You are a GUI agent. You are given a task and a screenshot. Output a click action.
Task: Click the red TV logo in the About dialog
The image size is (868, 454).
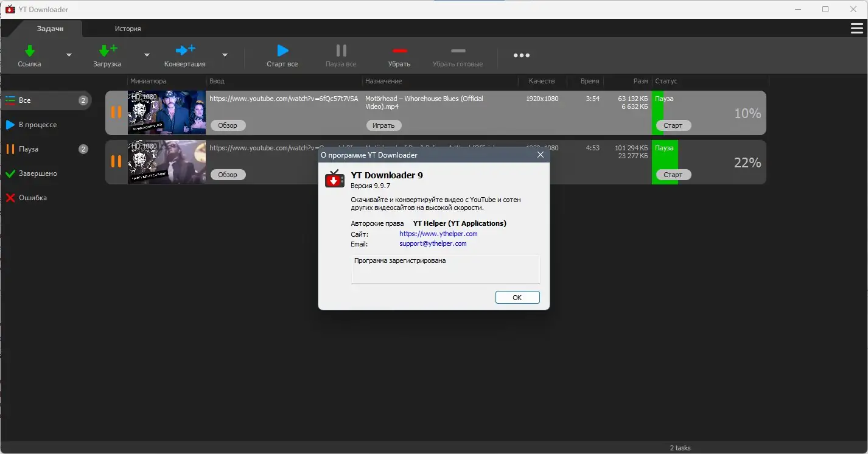click(335, 180)
